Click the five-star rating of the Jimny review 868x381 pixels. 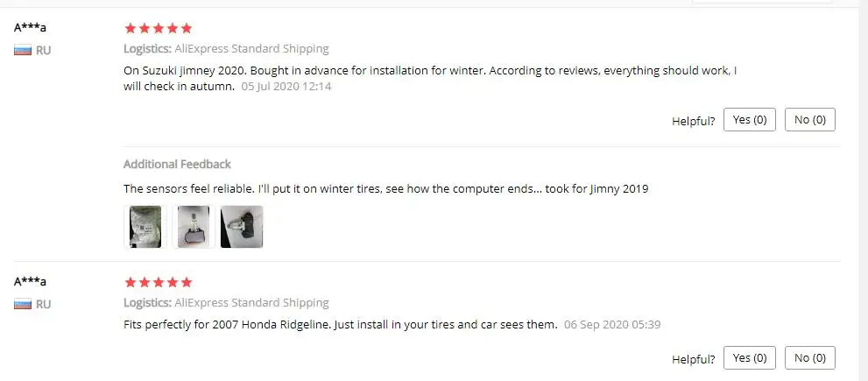tap(159, 28)
